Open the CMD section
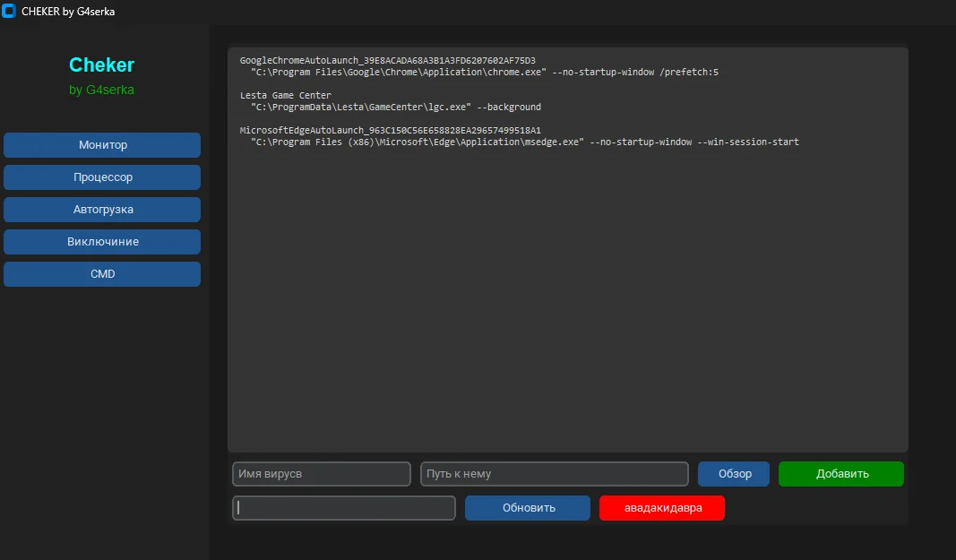The height and width of the screenshot is (560, 956). pos(102,274)
